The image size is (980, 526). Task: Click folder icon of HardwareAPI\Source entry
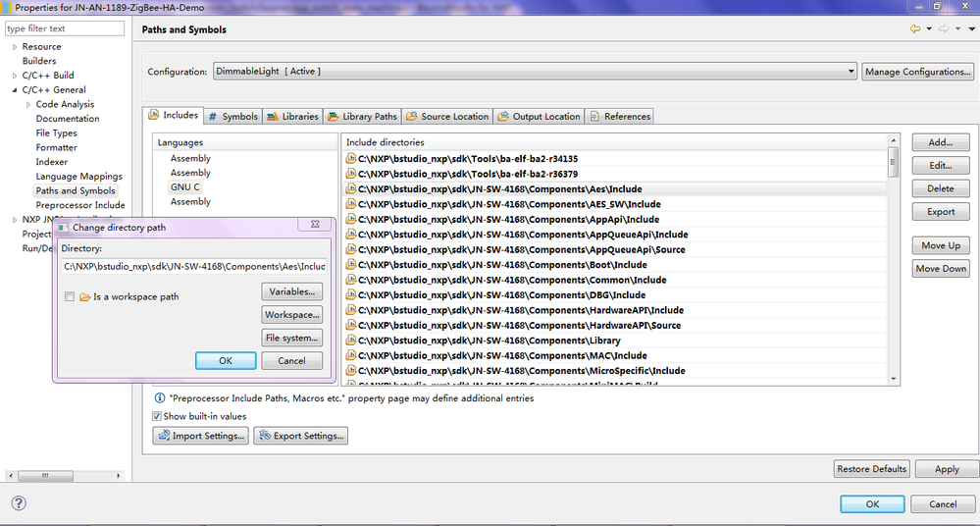tap(351, 325)
